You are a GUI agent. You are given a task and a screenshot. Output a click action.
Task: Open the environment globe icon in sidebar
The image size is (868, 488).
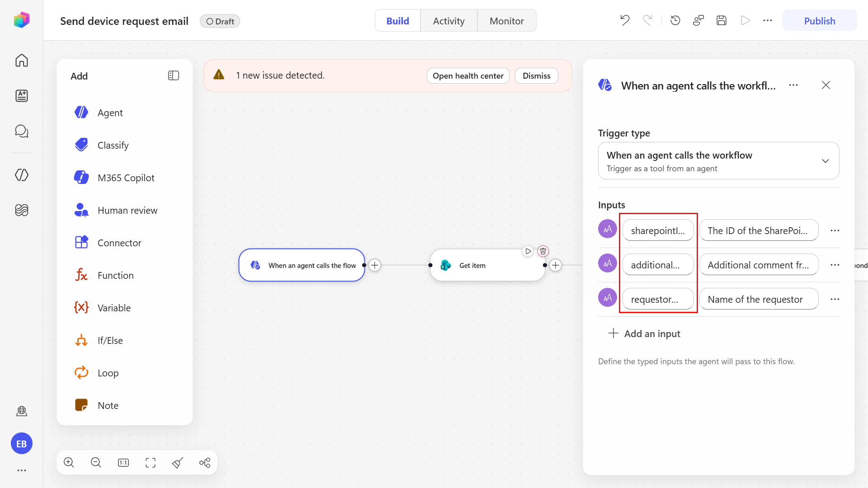click(22, 411)
